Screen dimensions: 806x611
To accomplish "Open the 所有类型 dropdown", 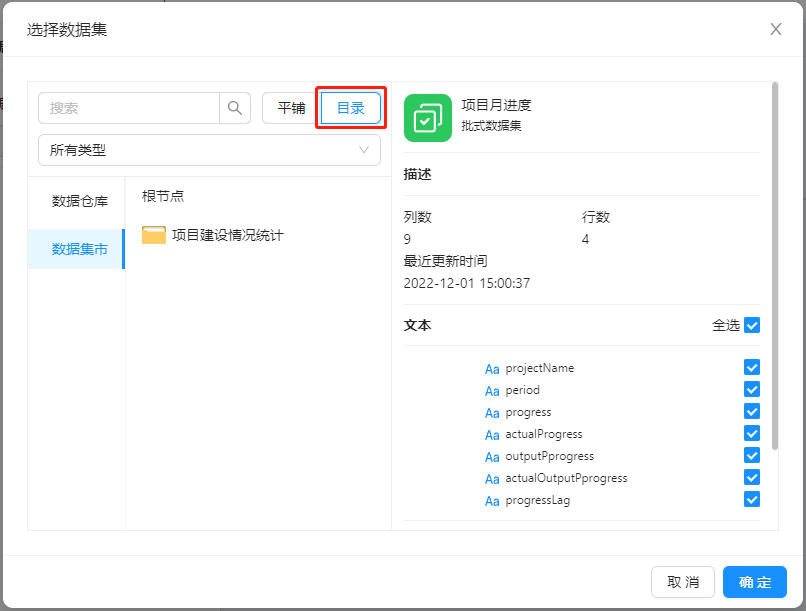I will coord(209,150).
